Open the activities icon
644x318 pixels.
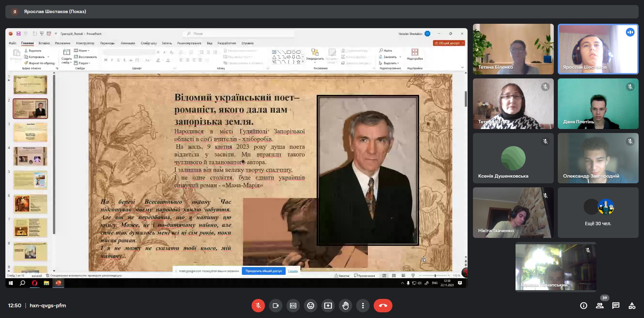pyautogui.click(x=632, y=306)
